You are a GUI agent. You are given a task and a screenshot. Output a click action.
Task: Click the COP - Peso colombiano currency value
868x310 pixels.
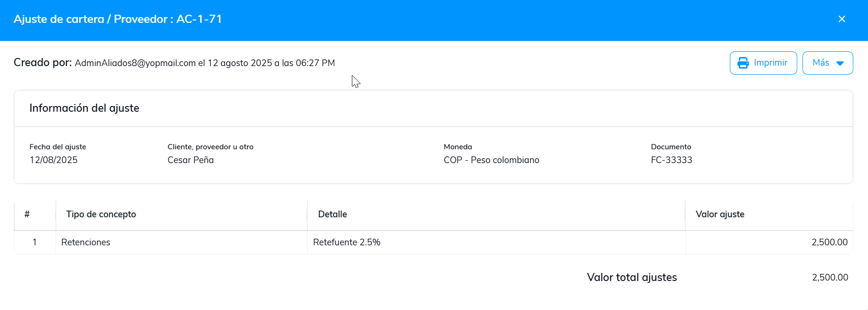tap(491, 160)
